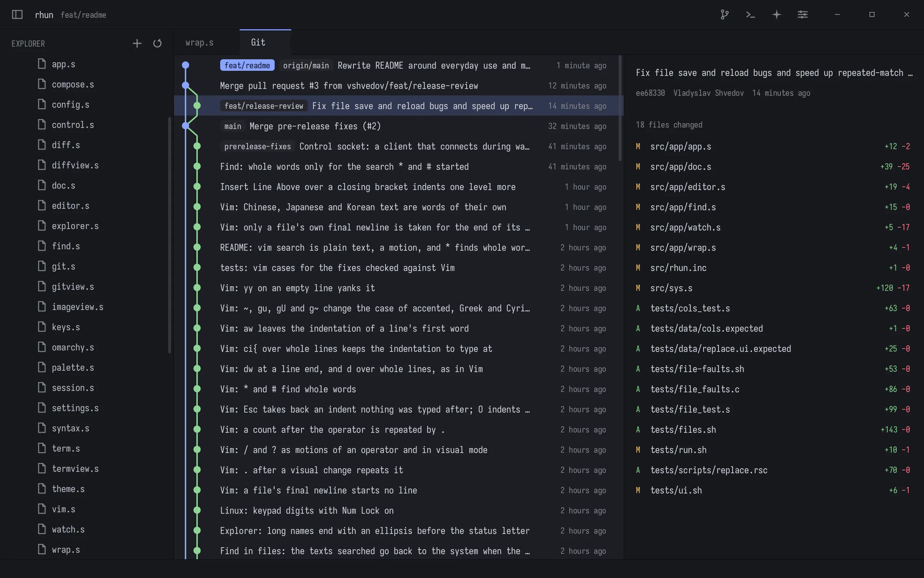The image size is (924, 578).
Task: Add a new file with the plus icon
Action: tap(137, 43)
